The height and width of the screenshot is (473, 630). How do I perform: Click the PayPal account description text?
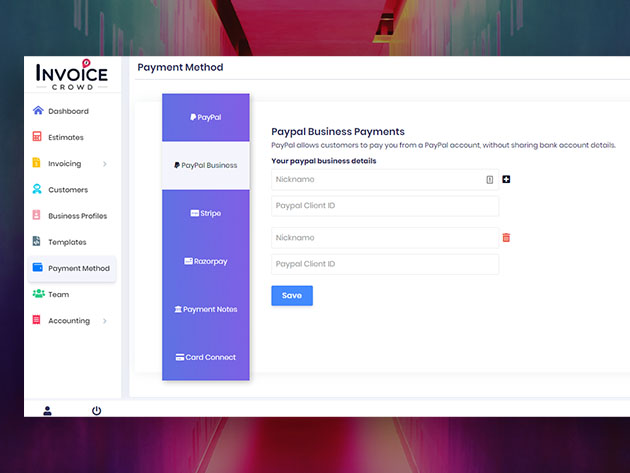coord(443,145)
